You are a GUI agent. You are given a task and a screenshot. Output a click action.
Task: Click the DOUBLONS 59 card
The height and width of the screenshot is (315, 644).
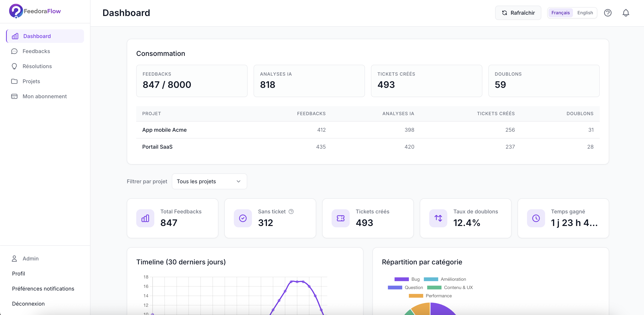[x=544, y=81]
